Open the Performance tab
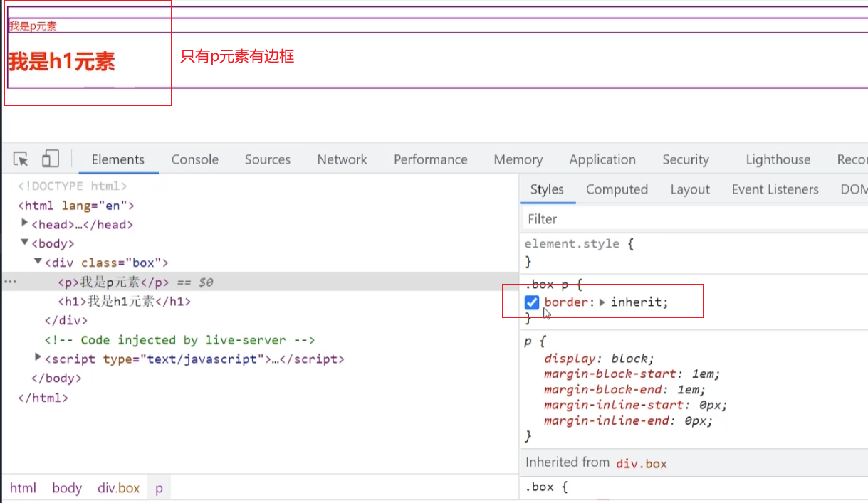 tap(431, 159)
